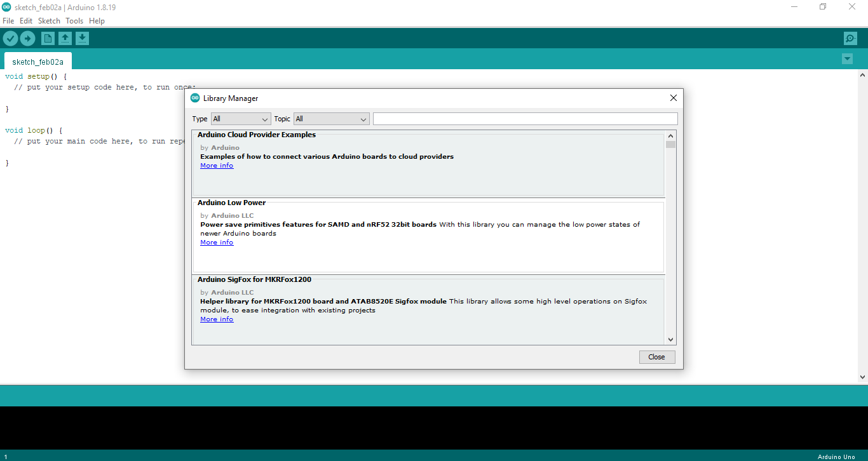Screen dimensions: 868x461
Task: Select the sketch_feb02a tab
Action: click(38, 62)
